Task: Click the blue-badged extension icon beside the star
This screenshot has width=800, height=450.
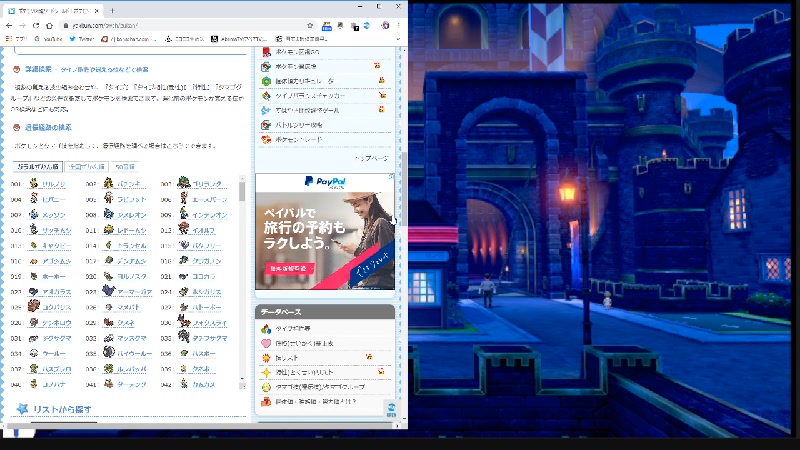Action: click(327, 26)
